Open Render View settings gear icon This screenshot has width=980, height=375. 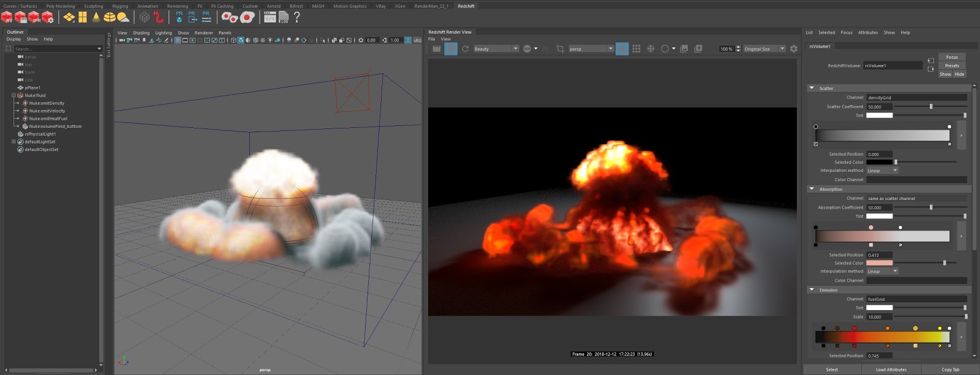coord(794,48)
